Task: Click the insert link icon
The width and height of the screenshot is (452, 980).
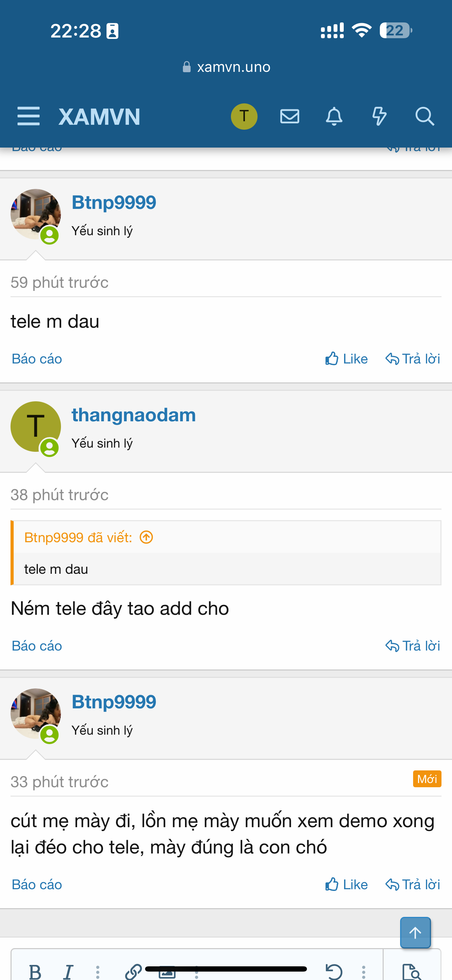Action: [133, 971]
